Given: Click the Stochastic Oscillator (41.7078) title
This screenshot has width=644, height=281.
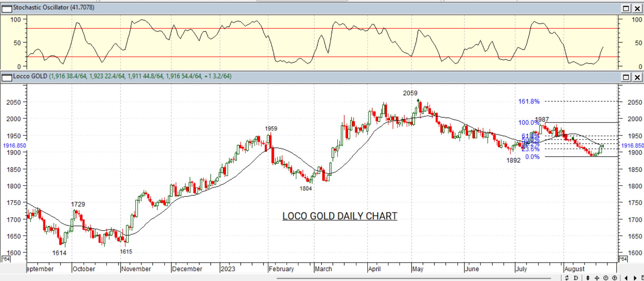Looking at the screenshot, I should (53, 7).
